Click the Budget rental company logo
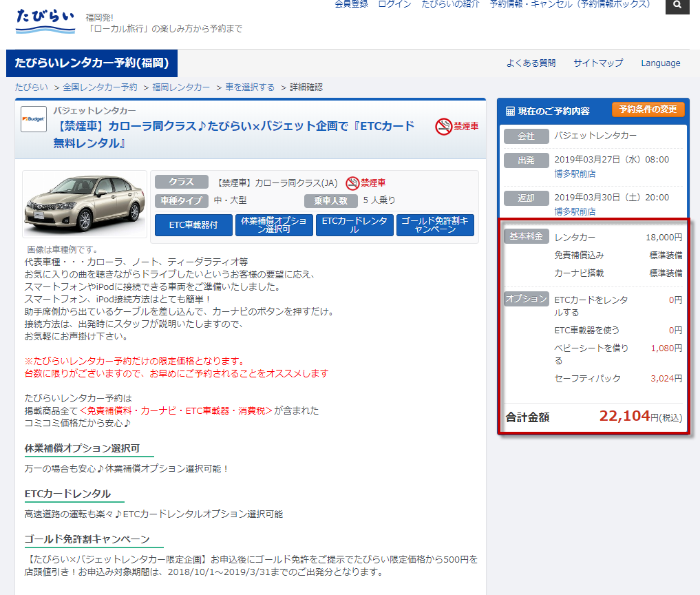The height and width of the screenshot is (595, 700). (34, 119)
